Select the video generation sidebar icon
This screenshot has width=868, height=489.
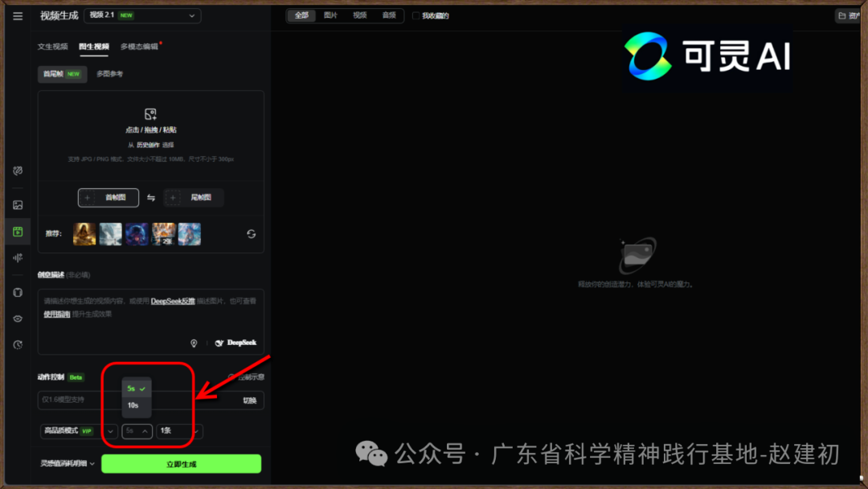pyautogui.click(x=18, y=232)
